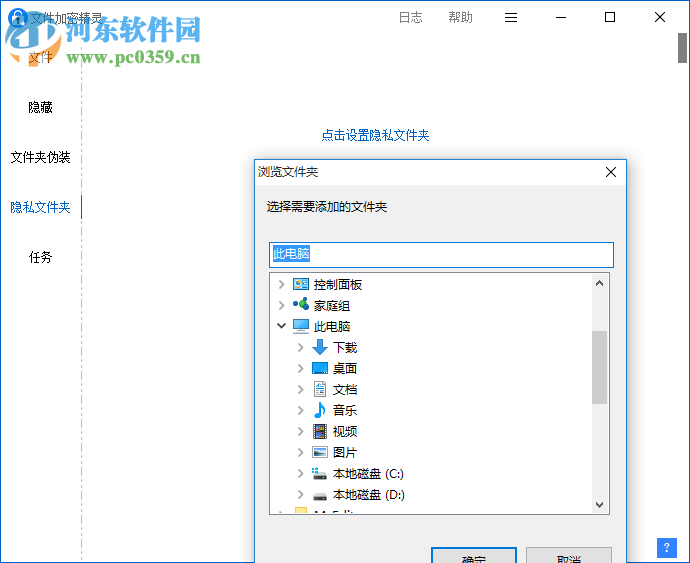
Task: Select 音乐 text in folder tree
Action: click(x=345, y=410)
